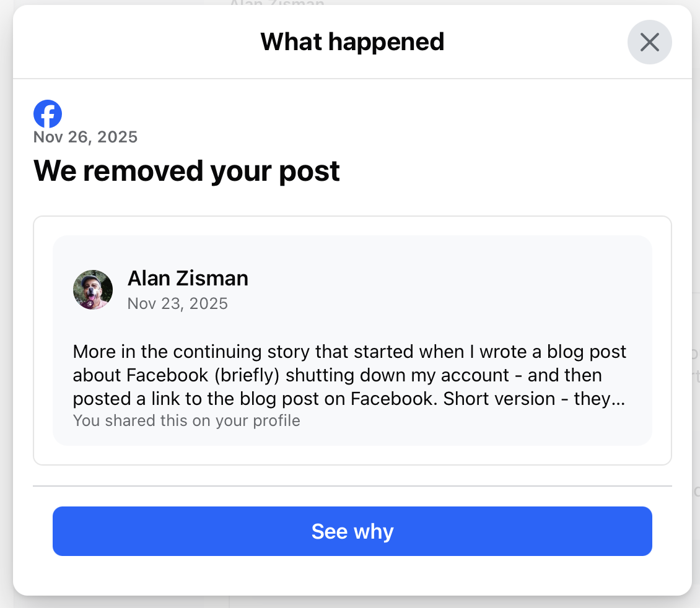Screen dimensions: 700x608
Task: Click the 'We removed your post' heading
Action: 186,170
